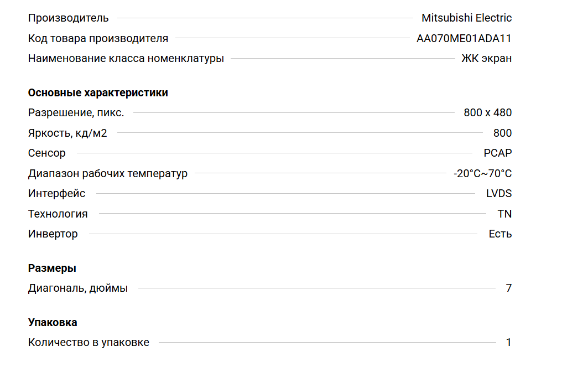Image resolution: width=588 pixels, height=377 pixels.
Task: Click the "ЖК экран" class value
Action: point(486,58)
